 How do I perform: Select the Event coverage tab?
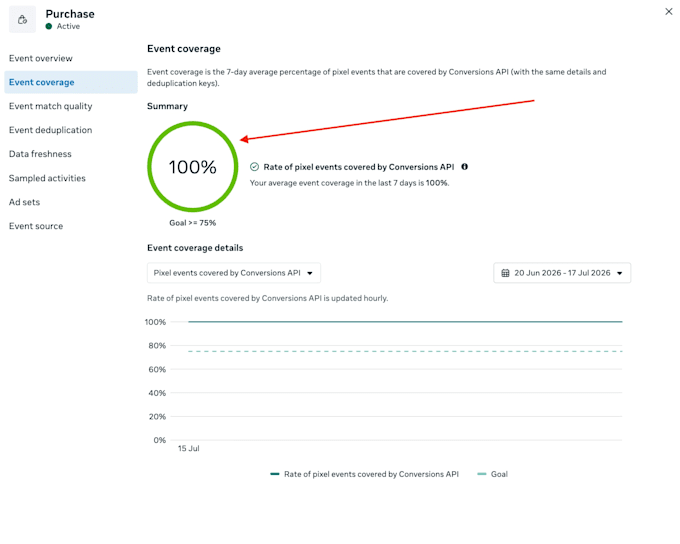coord(71,82)
